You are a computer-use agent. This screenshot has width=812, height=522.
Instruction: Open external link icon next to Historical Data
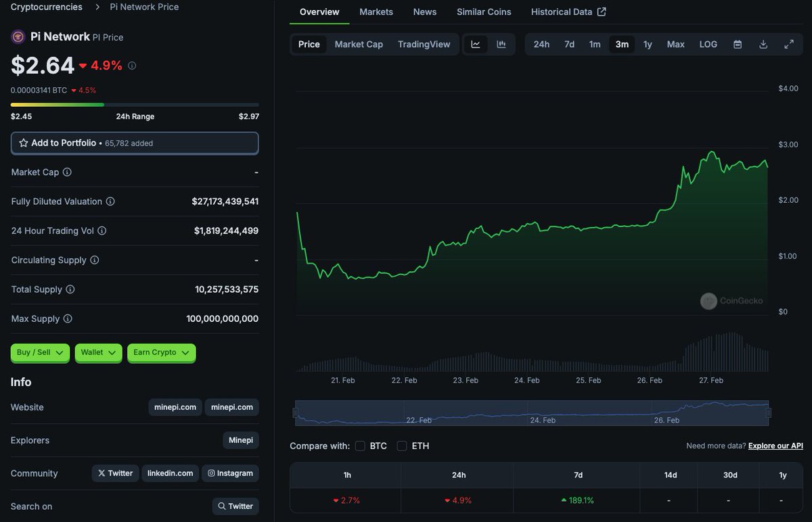tap(602, 11)
